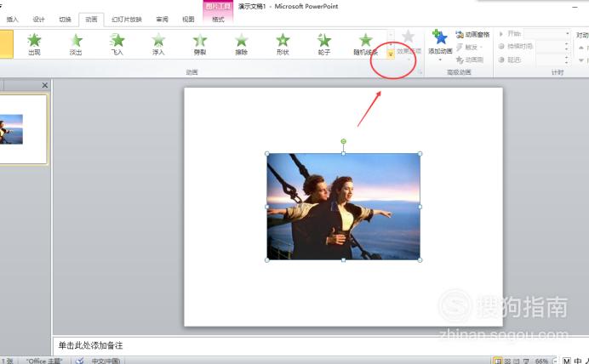Apply the 飞入 (Fly In) animation
The image size is (589, 364).
[x=117, y=44]
